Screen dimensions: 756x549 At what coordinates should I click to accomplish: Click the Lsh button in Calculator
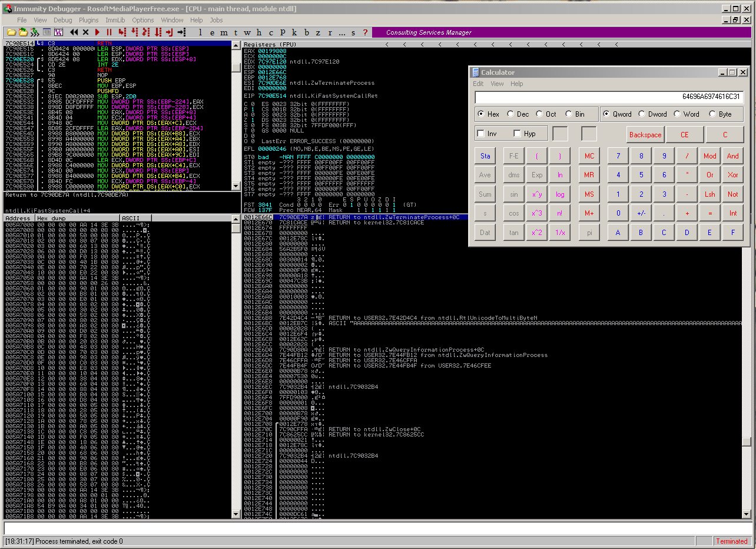(710, 194)
